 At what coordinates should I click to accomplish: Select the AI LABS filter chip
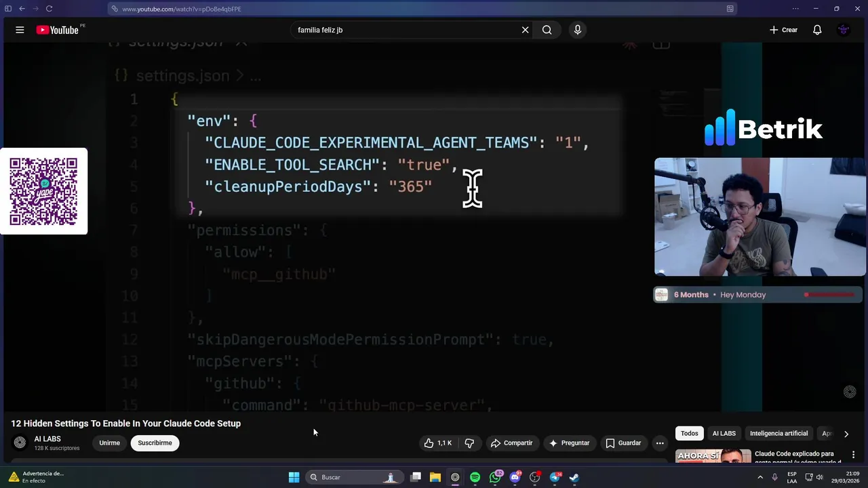(x=724, y=433)
